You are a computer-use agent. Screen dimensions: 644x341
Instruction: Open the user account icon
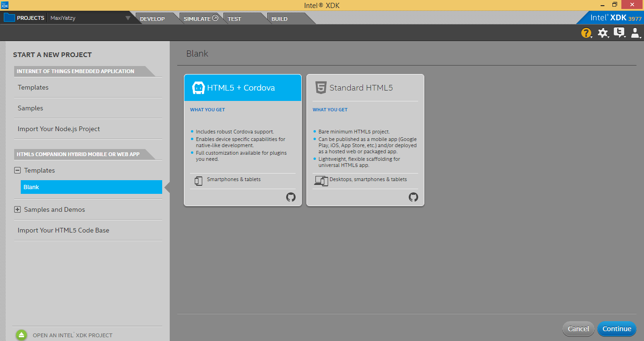coord(636,33)
